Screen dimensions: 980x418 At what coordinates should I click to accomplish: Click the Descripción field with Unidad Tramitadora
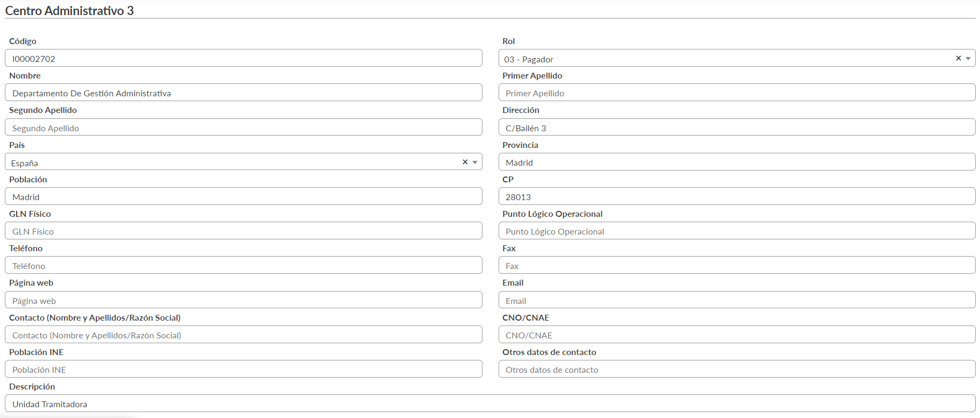point(489,404)
